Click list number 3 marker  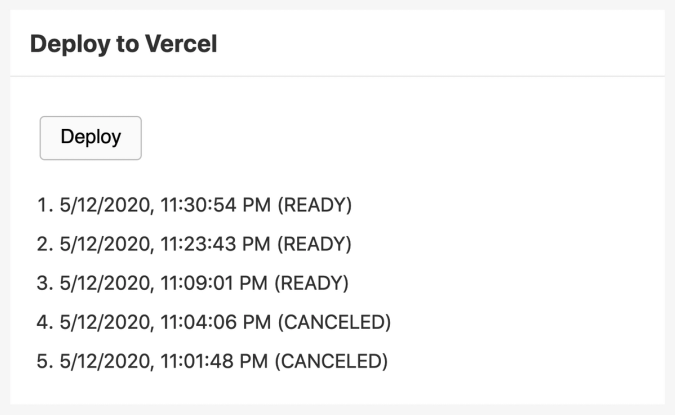[45, 283]
